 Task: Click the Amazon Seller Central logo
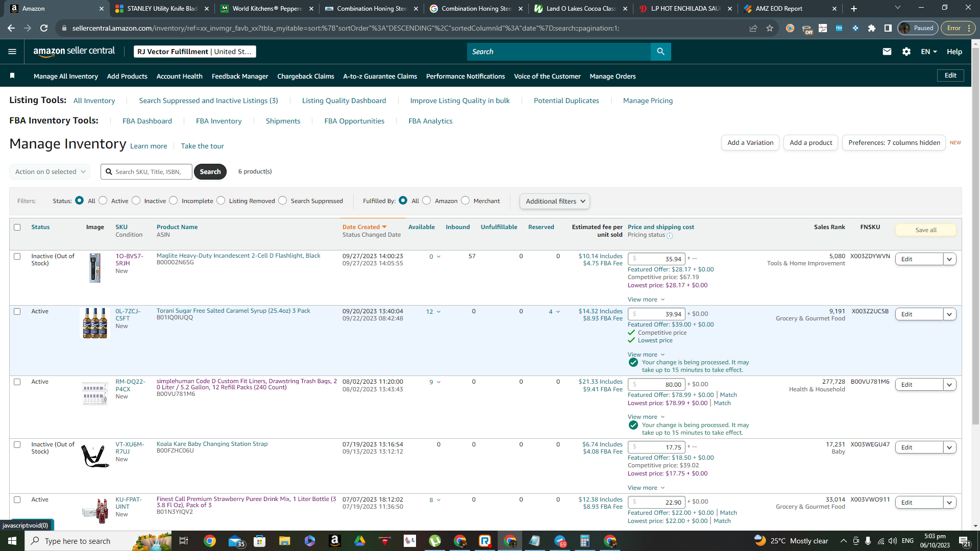pyautogui.click(x=74, y=52)
